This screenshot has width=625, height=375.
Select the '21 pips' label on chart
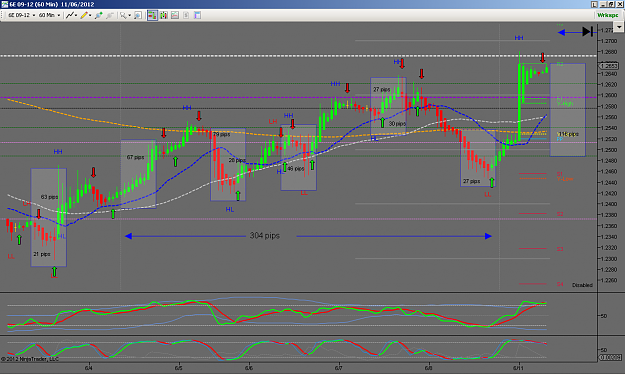[41, 254]
